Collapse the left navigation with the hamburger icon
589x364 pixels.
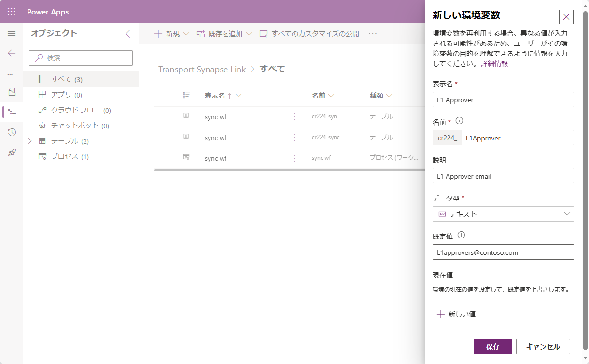11,33
